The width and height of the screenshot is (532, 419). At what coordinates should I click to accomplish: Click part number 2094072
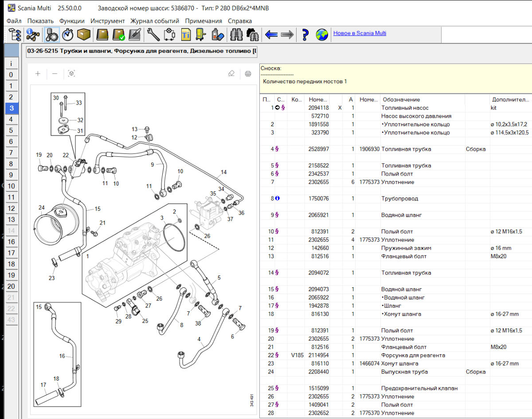coord(319,273)
